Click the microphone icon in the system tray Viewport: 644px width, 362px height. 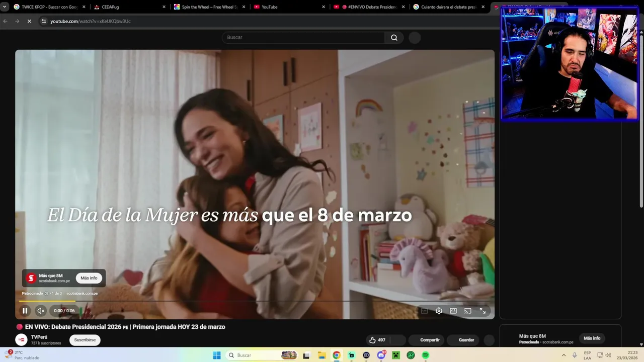tap(575, 355)
